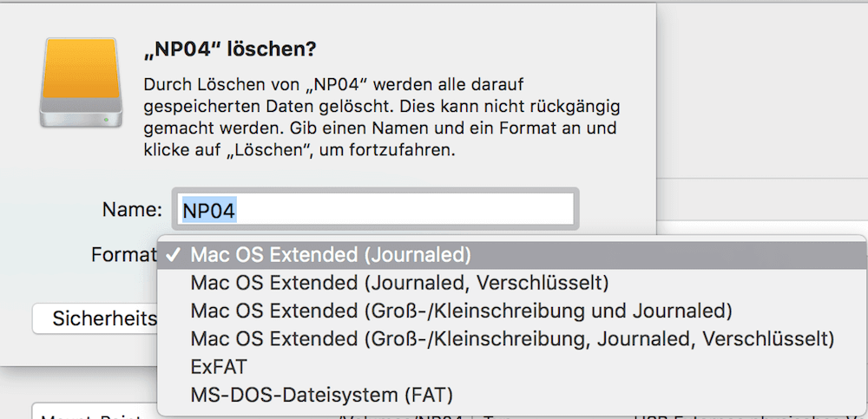Click the „NP04“ löschen? dialog heading

pos(230,49)
